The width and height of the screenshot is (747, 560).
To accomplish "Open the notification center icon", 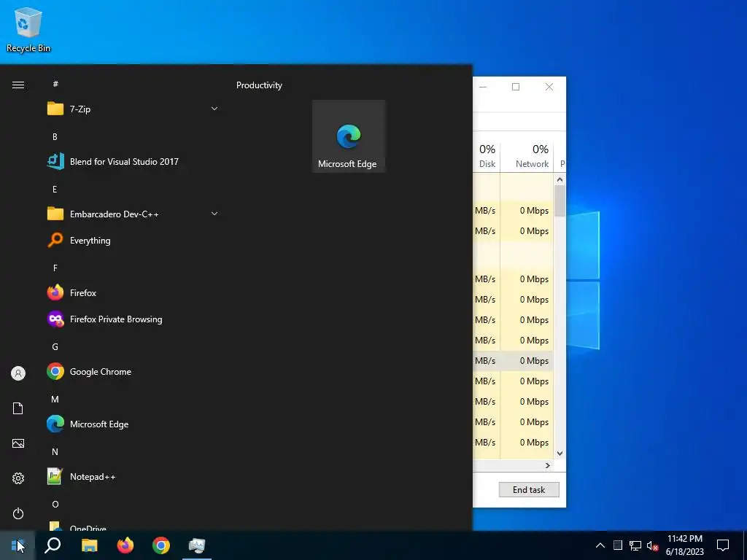I will (723, 545).
